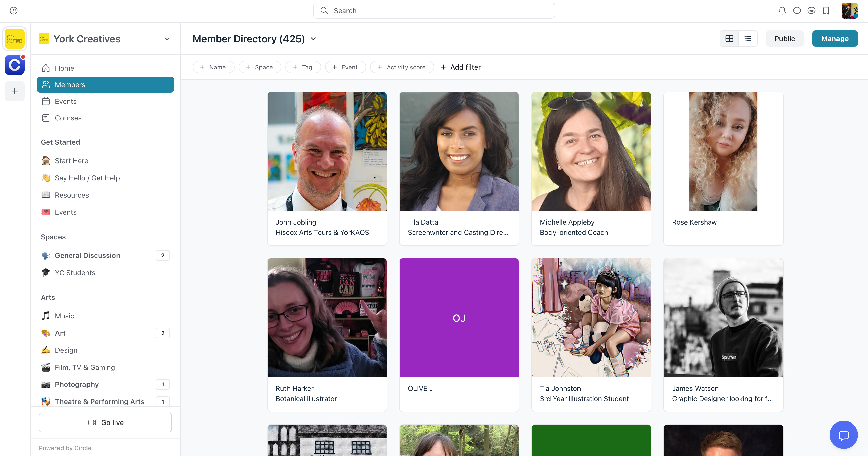Click the Photography camera icon
Screen dimensions: 868x456
coord(46,385)
